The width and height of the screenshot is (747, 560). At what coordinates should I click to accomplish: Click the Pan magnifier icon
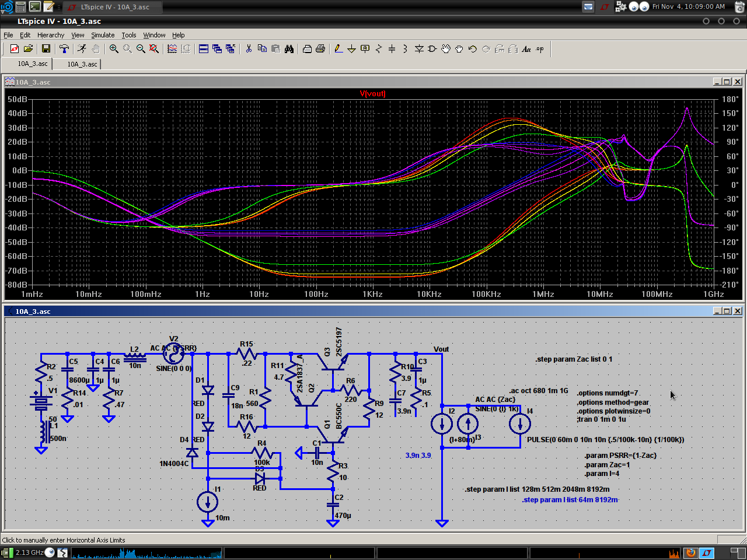(127, 49)
